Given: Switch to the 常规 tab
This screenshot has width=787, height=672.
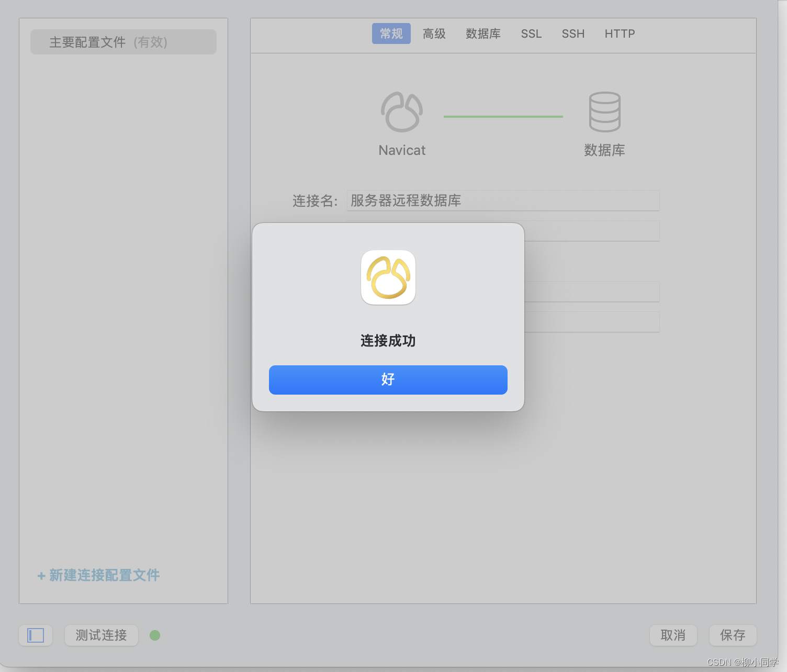Looking at the screenshot, I should pos(391,33).
